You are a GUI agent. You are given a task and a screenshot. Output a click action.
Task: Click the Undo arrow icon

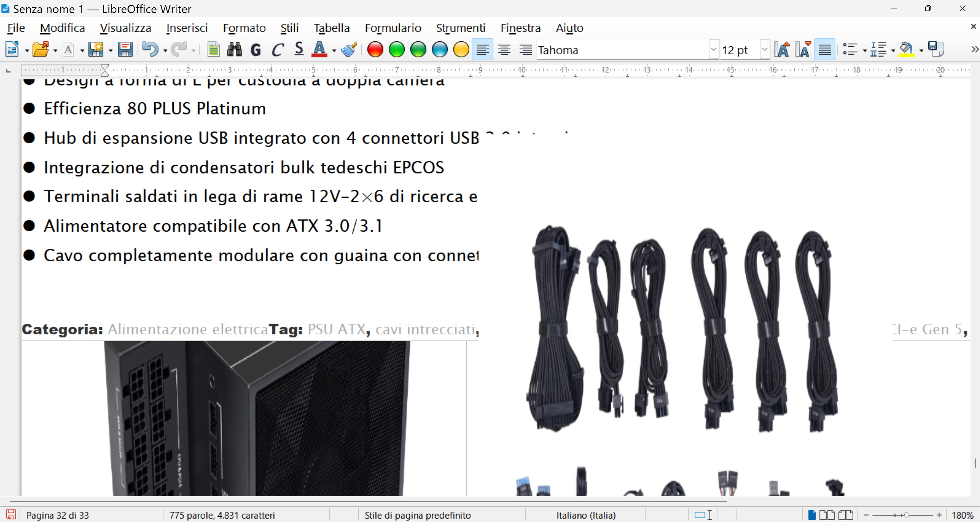(150, 49)
